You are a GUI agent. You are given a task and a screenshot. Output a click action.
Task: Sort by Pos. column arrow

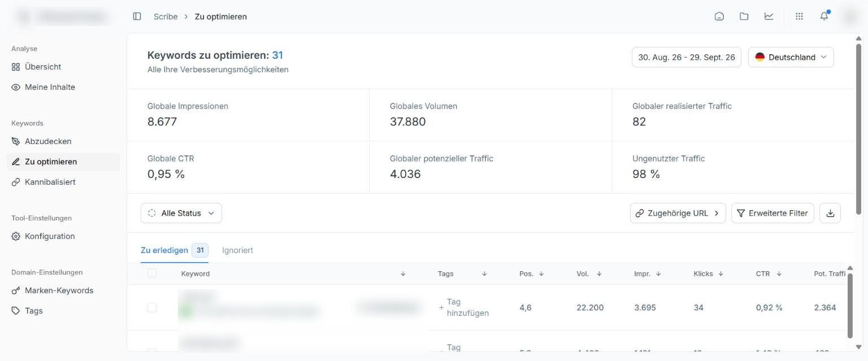(x=541, y=274)
